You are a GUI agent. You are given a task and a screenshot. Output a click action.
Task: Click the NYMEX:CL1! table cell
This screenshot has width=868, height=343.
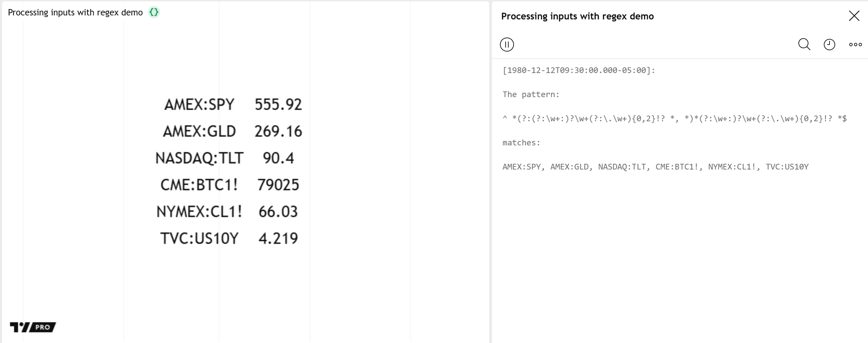199,212
